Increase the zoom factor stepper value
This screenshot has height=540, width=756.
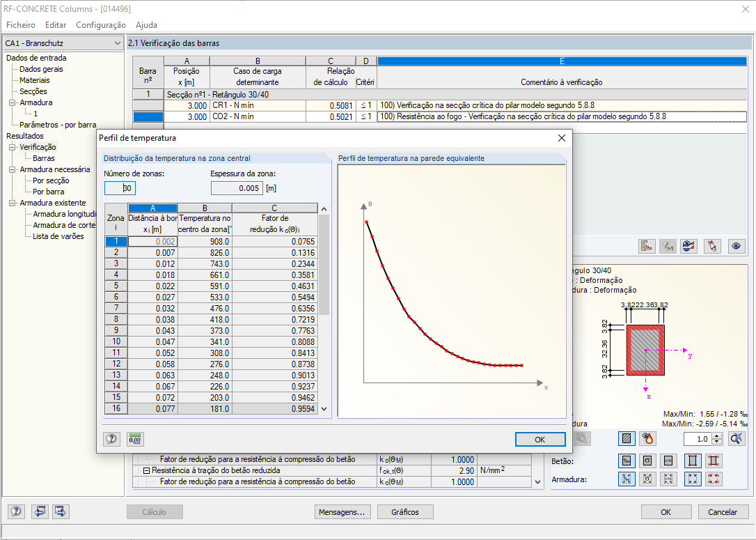click(717, 436)
